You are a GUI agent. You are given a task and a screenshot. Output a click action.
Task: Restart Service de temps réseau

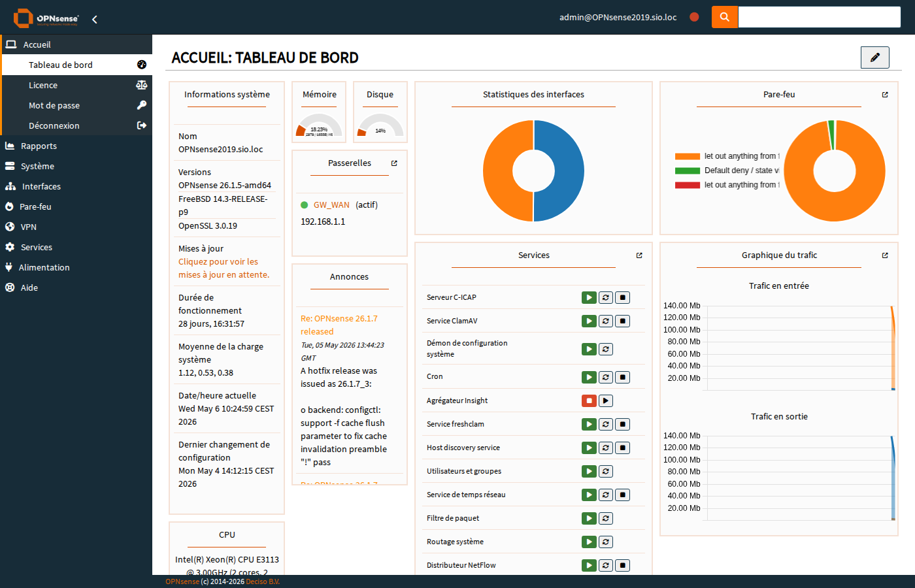pyautogui.click(x=606, y=495)
